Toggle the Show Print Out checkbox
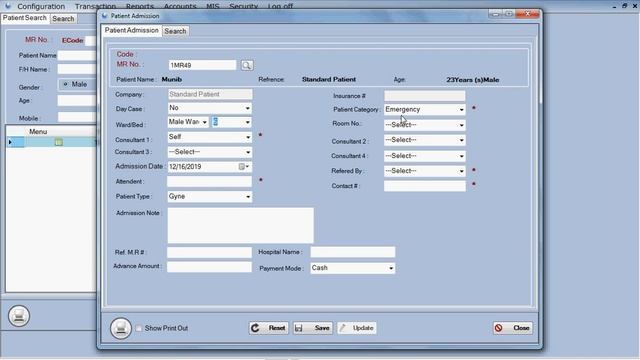This screenshot has width=640, height=360. (139, 328)
